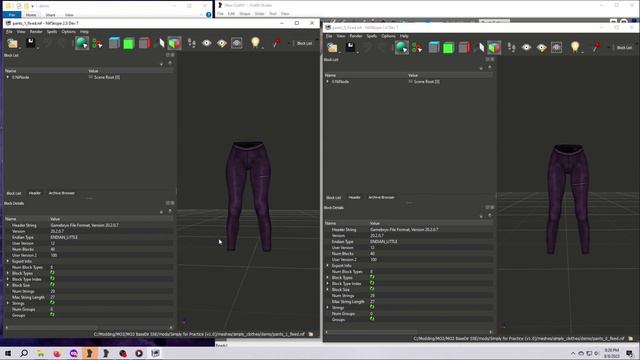Image resolution: width=640 pixels, height=360 pixels.
Task: Toggle the boxed eye icon in pants_0_fixed window
Action: pos(557,47)
